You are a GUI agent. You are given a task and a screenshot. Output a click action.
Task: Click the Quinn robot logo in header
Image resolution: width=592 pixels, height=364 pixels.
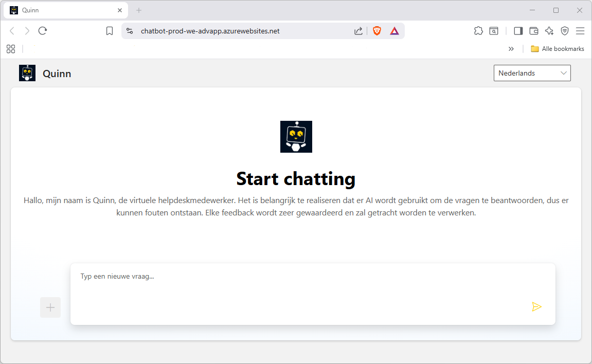[27, 73]
